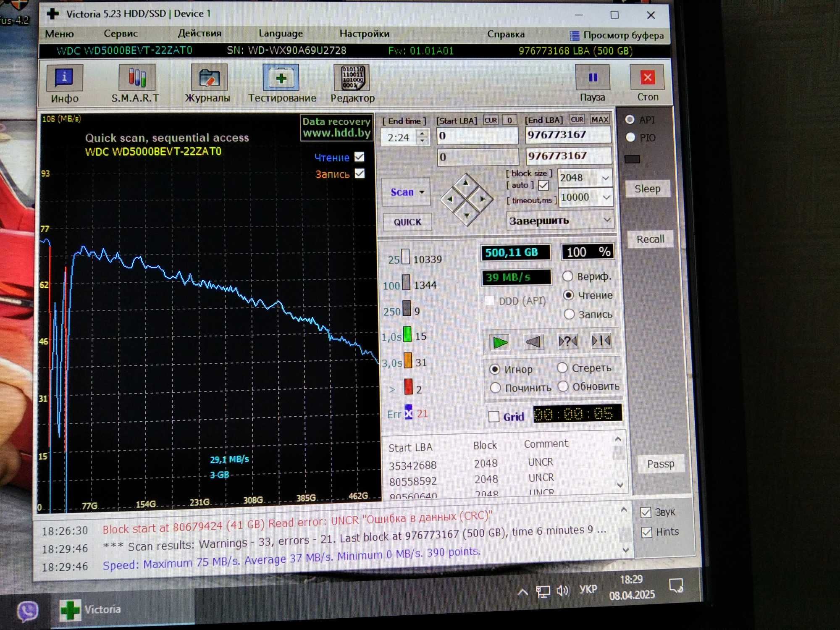
Task: Select the Починить action radio button
Action: (x=496, y=387)
